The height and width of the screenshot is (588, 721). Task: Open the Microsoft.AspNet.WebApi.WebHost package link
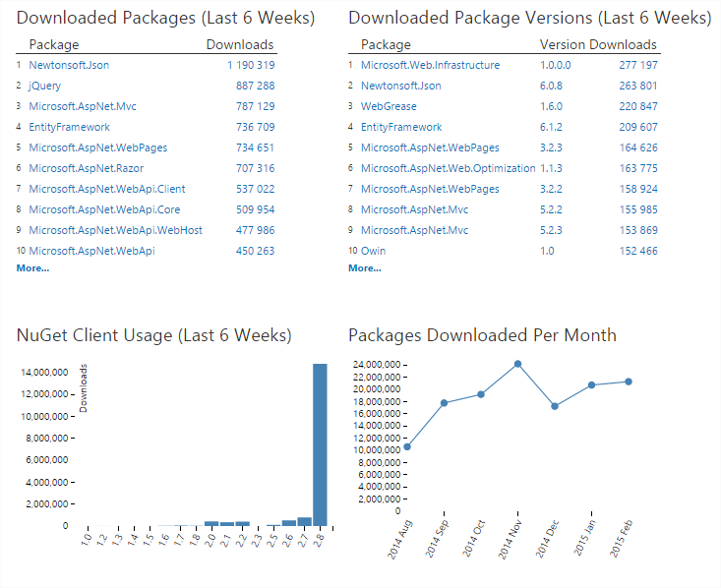pos(115,230)
